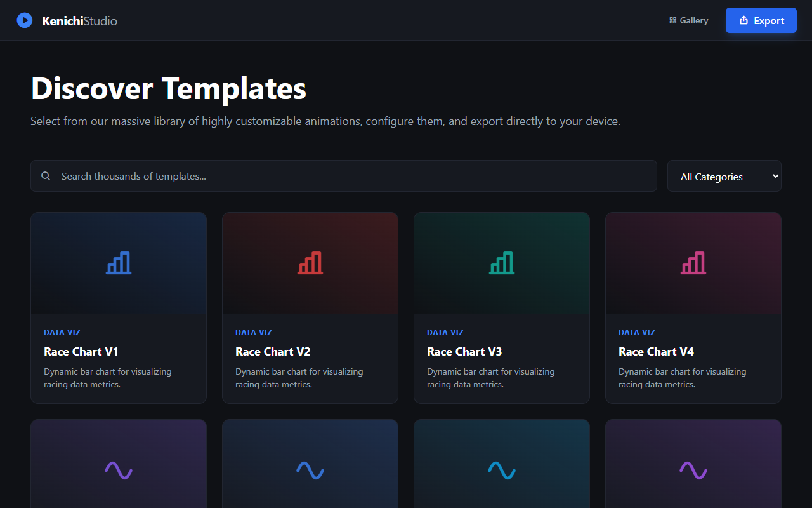Screen dimensions: 812x508
Task: Click the search magnifier icon
Action: 46,176
